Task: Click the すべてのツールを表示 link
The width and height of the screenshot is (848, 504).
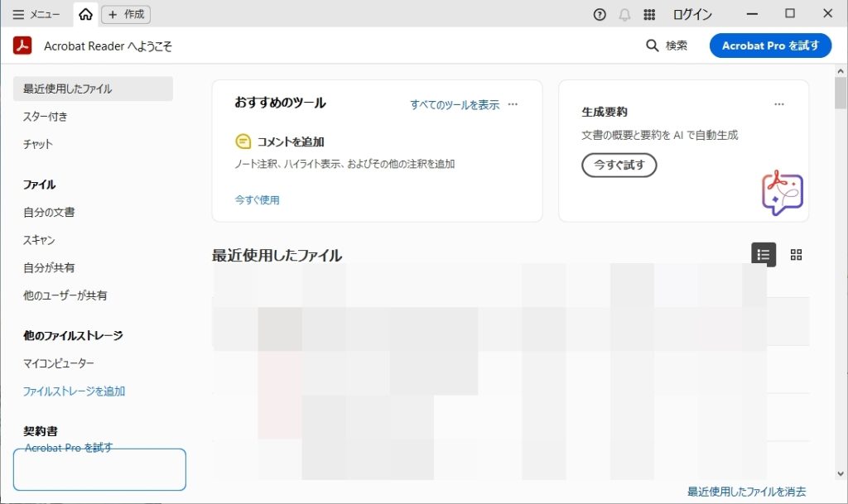Action: (455, 105)
